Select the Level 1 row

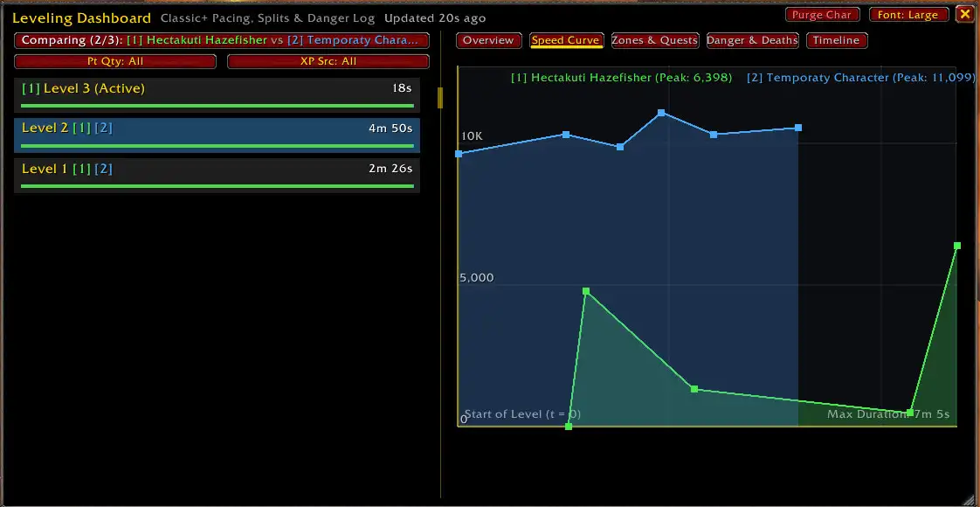point(217,175)
